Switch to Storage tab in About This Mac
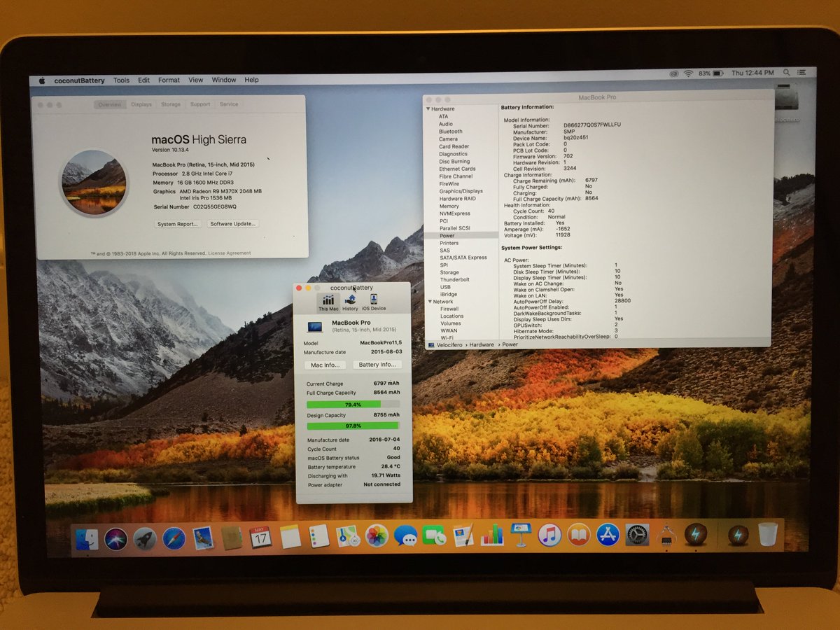This screenshot has height=630, width=840. click(x=171, y=104)
